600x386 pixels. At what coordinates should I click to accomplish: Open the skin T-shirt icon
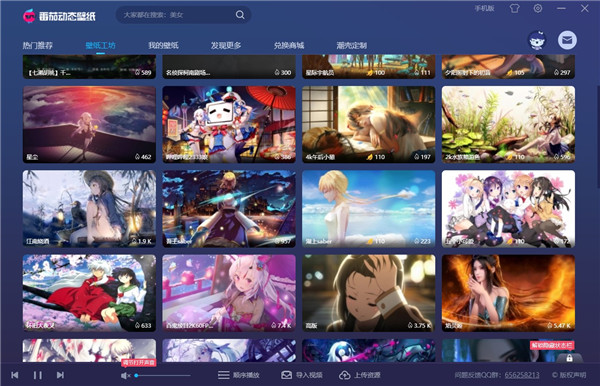click(515, 8)
